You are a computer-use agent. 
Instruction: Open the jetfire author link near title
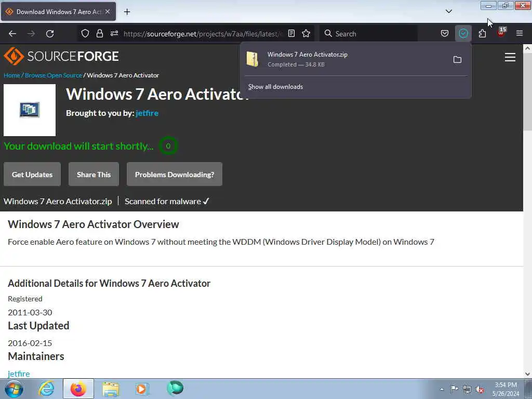pyautogui.click(x=147, y=113)
